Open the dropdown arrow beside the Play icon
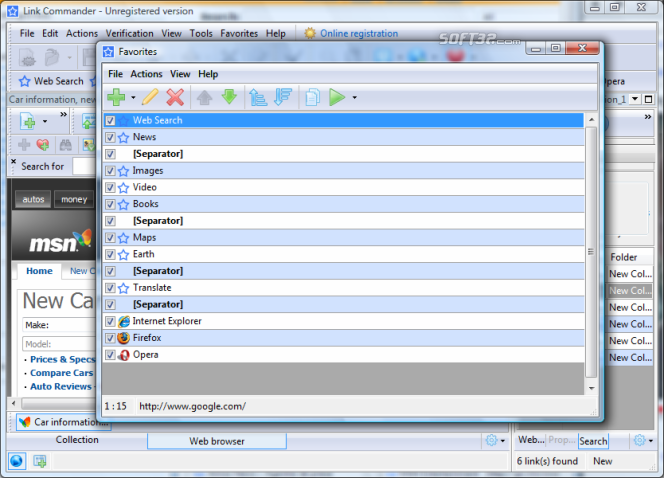 pyautogui.click(x=354, y=97)
